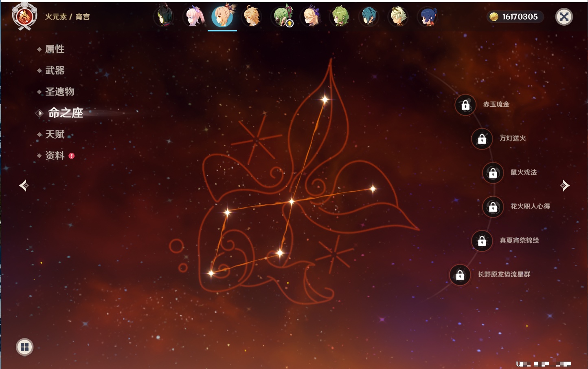Viewport: 588px width, 369px height.
Task: Click the 万灯送火 constellation name
Action: (513, 138)
